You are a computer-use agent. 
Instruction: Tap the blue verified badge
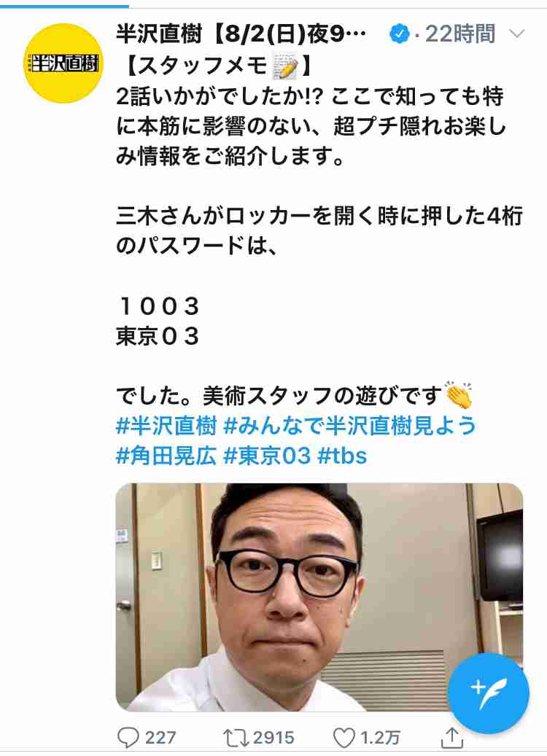coord(399,34)
